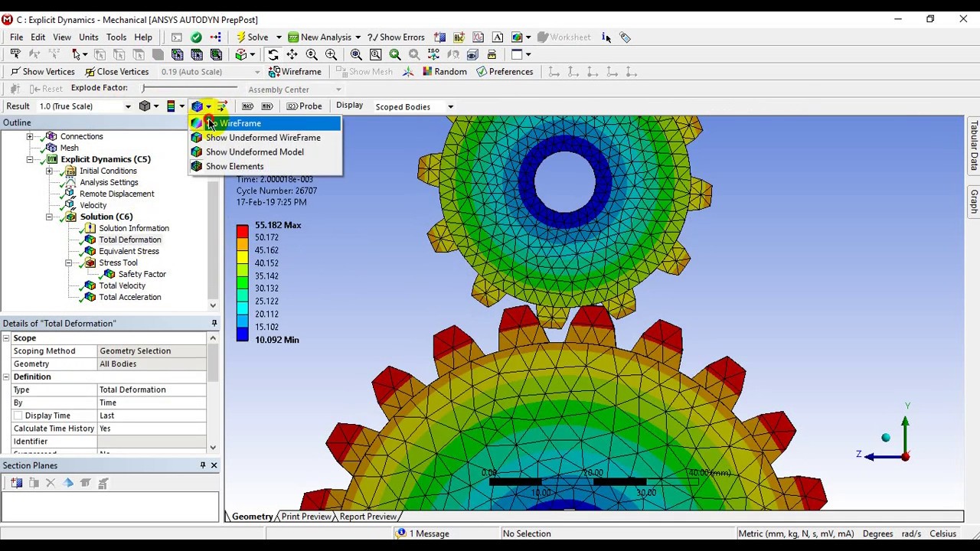The width and height of the screenshot is (980, 551).
Task: Click the green checkmark icon beside the Help menu
Action: [x=196, y=37]
